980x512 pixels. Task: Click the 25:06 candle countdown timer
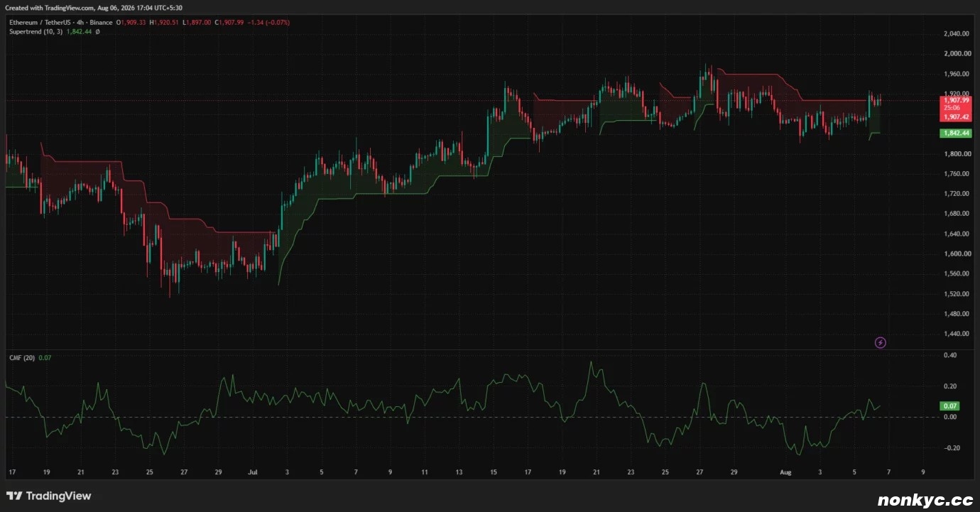coord(952,108)
